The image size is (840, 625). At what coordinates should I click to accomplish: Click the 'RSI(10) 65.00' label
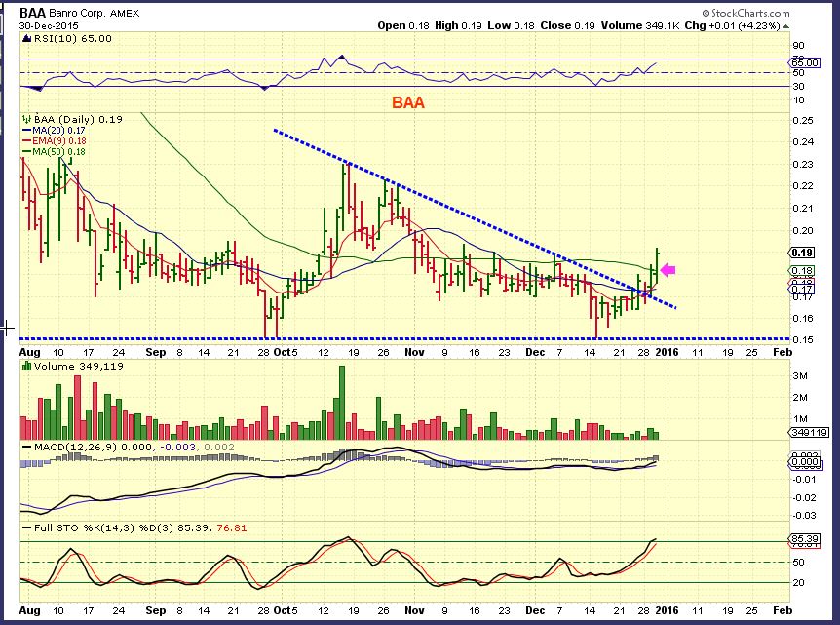point(73,39)
